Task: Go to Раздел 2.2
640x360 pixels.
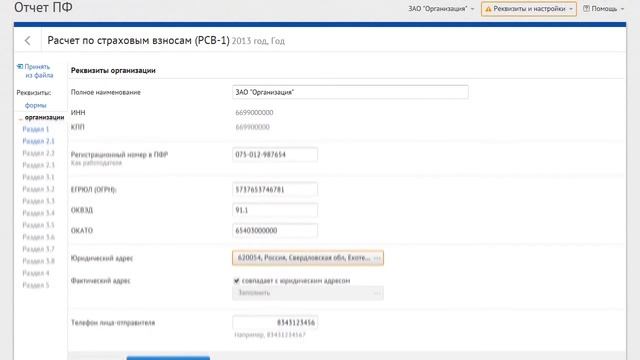Action: click(x=38, y=153)
